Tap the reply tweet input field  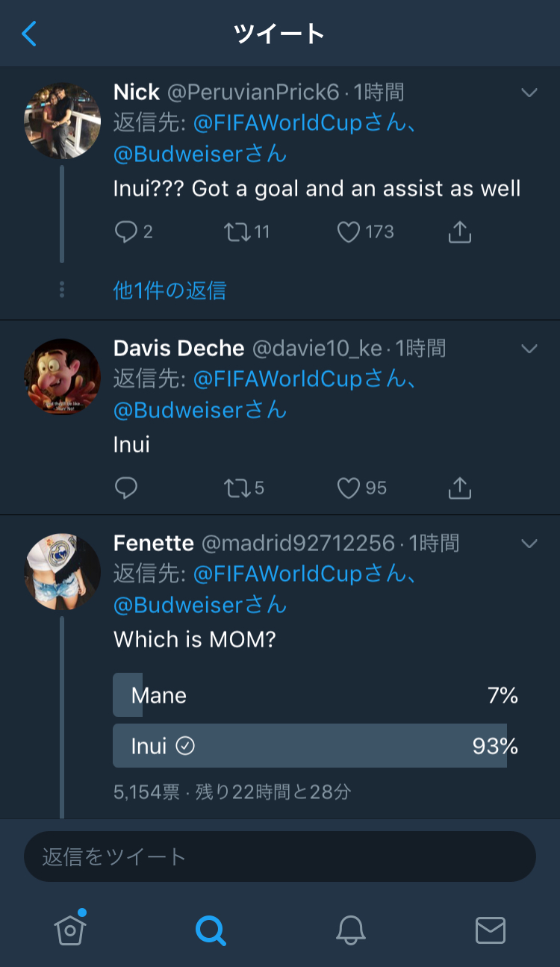point(279,856)
